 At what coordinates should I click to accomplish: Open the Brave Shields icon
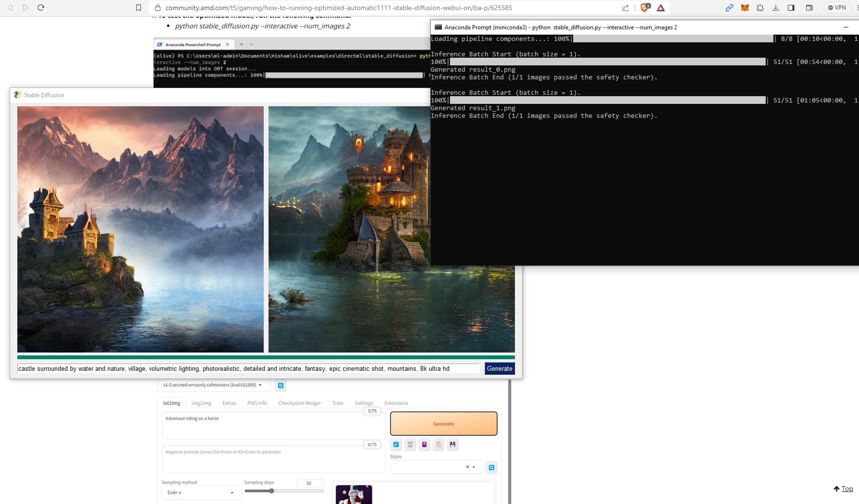point(645,8)
